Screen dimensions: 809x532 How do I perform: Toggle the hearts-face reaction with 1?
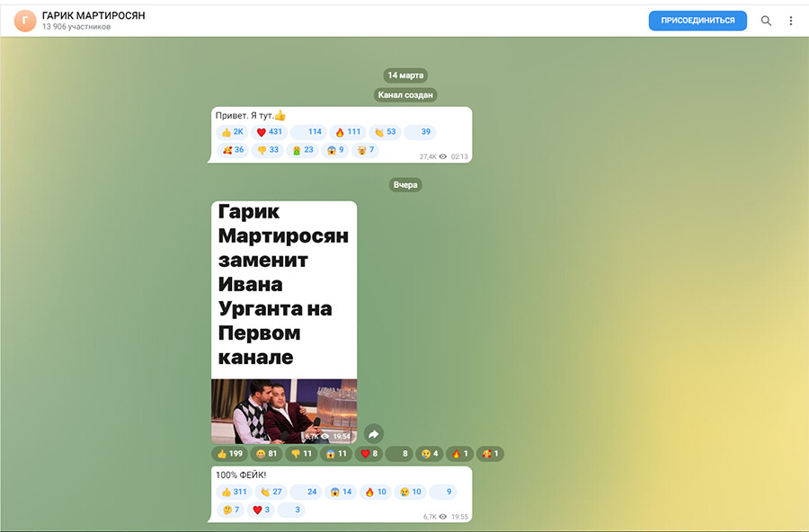point(490,454)
